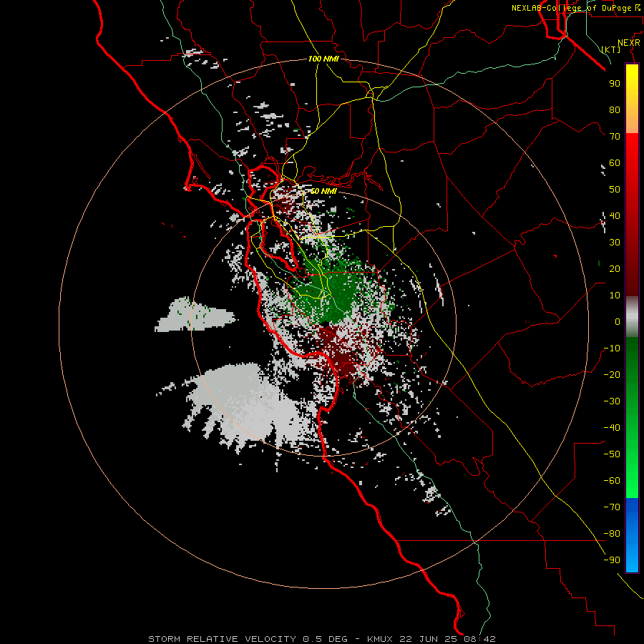Screen dimensions: 644x644
Task: Click the -90 scale label
Action: (612, 560)
